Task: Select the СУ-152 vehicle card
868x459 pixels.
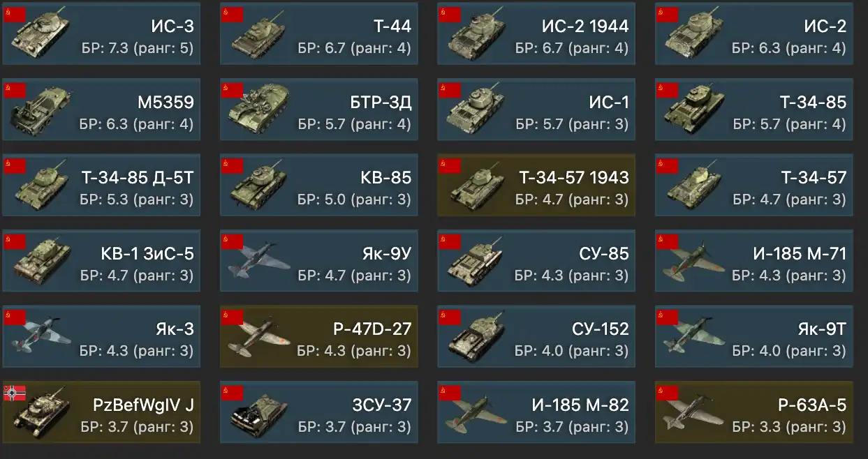Action: click(x=536, y=336)
